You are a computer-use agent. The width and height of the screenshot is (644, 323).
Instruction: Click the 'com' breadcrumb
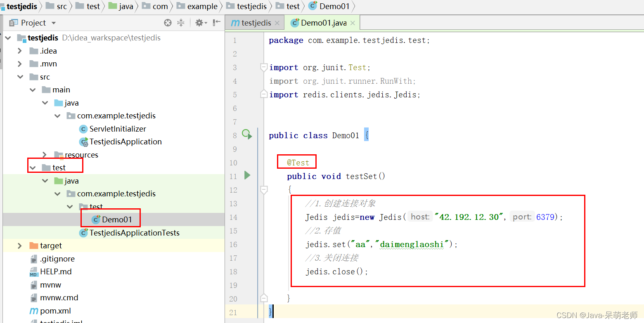point(160,6)
